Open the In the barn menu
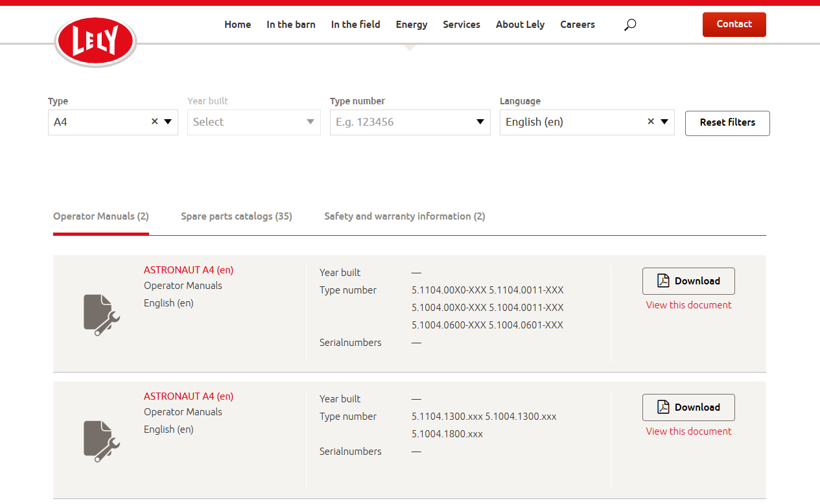820x504 pixels. pyautogui.click(x=291, y=25)
